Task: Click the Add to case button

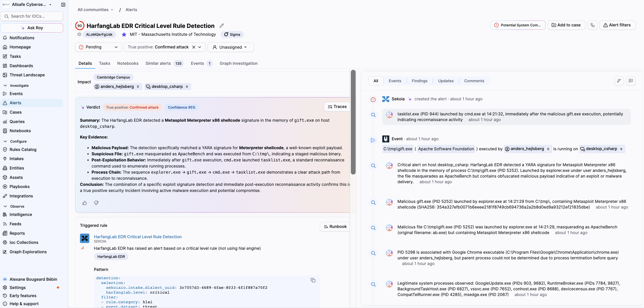Action: pyautogui.click(x=566, y=25)
